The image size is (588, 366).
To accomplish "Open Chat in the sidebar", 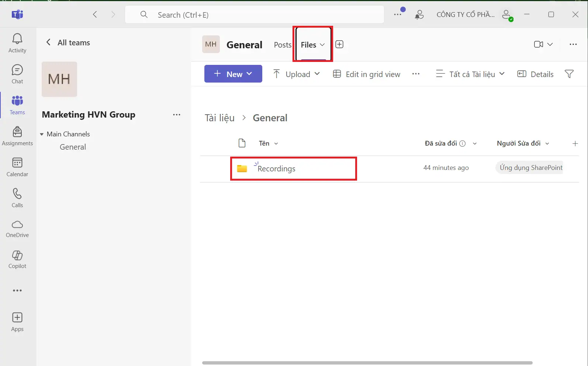I will [x=17, y=74].
